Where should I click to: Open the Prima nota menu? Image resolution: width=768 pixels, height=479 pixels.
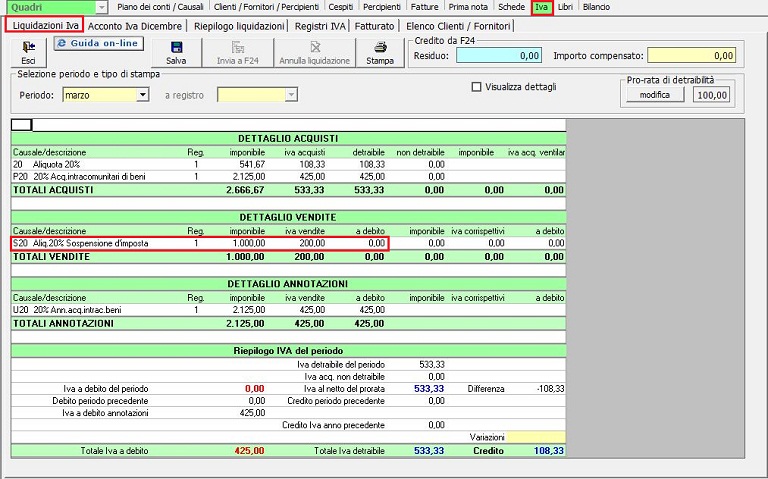tap(468, 7)
